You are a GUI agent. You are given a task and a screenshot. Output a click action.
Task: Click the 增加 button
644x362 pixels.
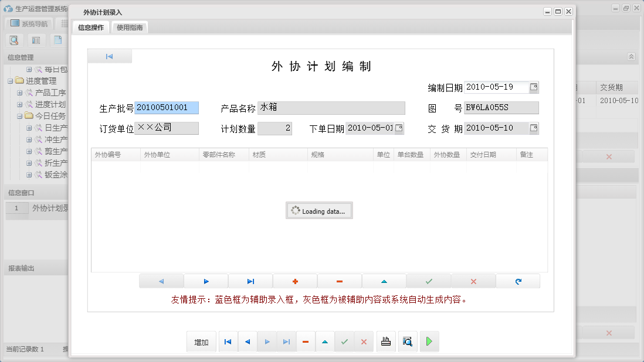201,341
